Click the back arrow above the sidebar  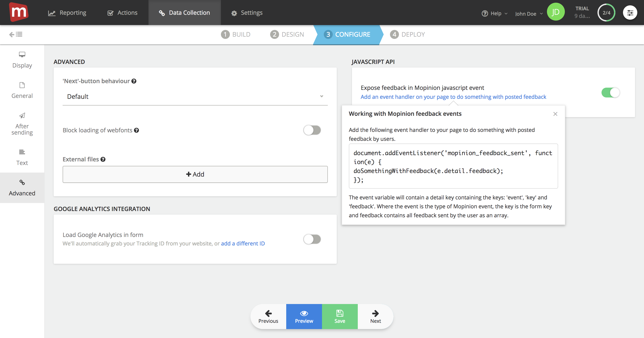point(12,34)
